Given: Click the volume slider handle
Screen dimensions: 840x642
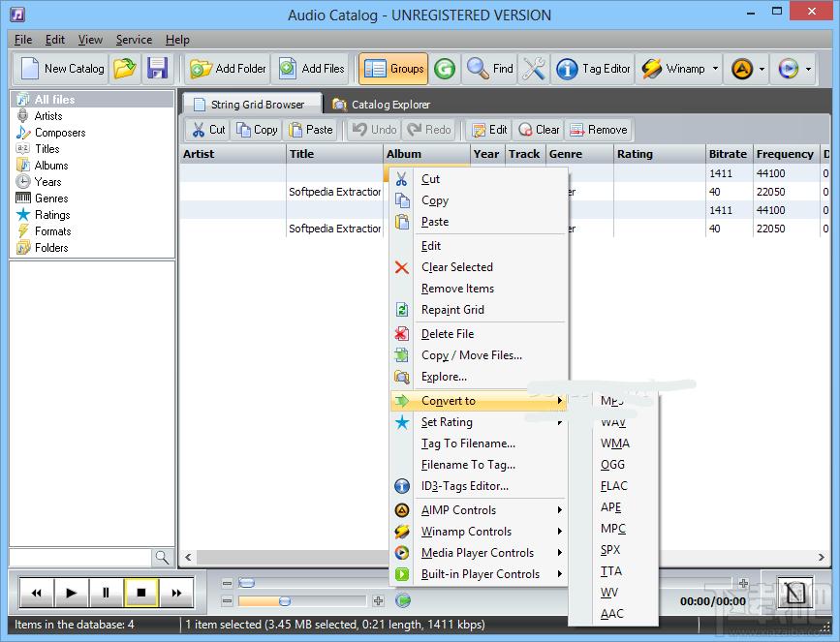Looking at the screenshot, I should 285,601.
